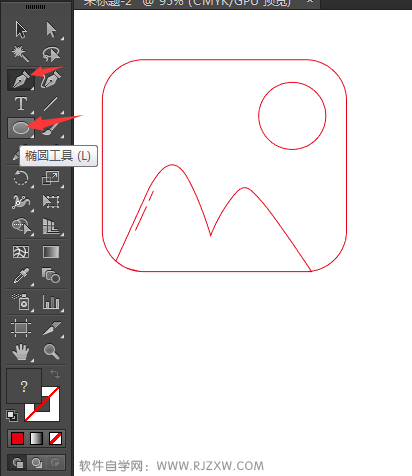Choose the Magic Wand tool

21,54
